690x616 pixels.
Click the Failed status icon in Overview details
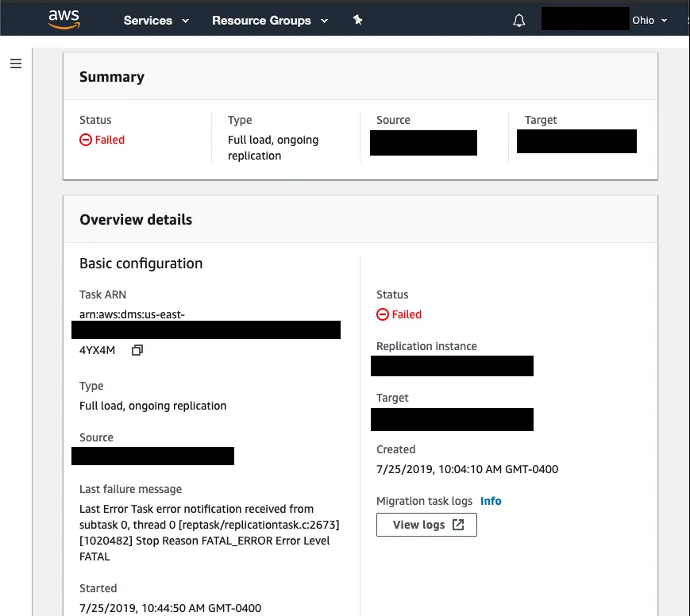click(383, 314)
